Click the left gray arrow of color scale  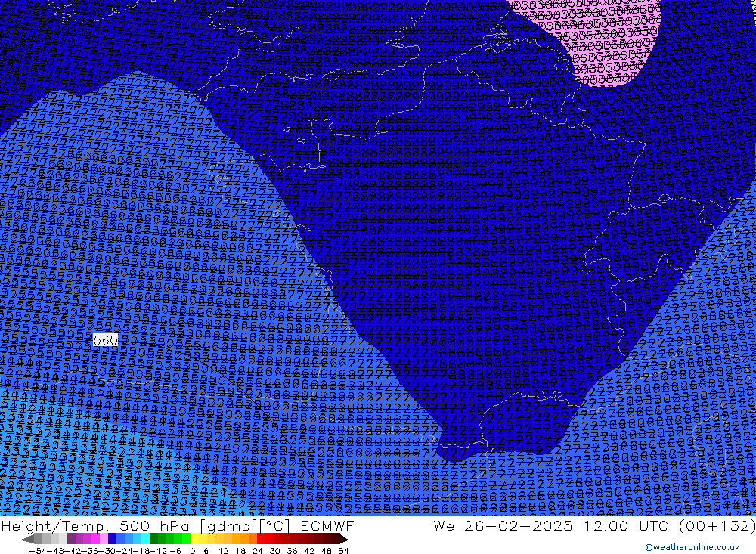pos(27,539)
